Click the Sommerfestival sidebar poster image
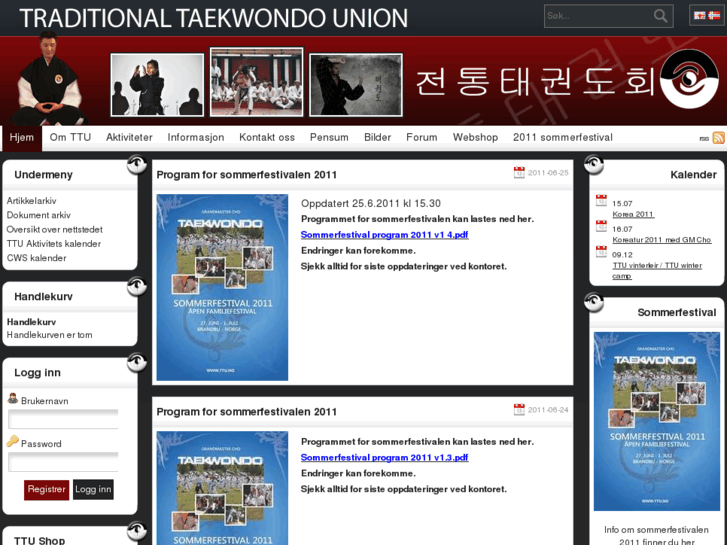Screen dimensions: 727x545 point(657,421)
